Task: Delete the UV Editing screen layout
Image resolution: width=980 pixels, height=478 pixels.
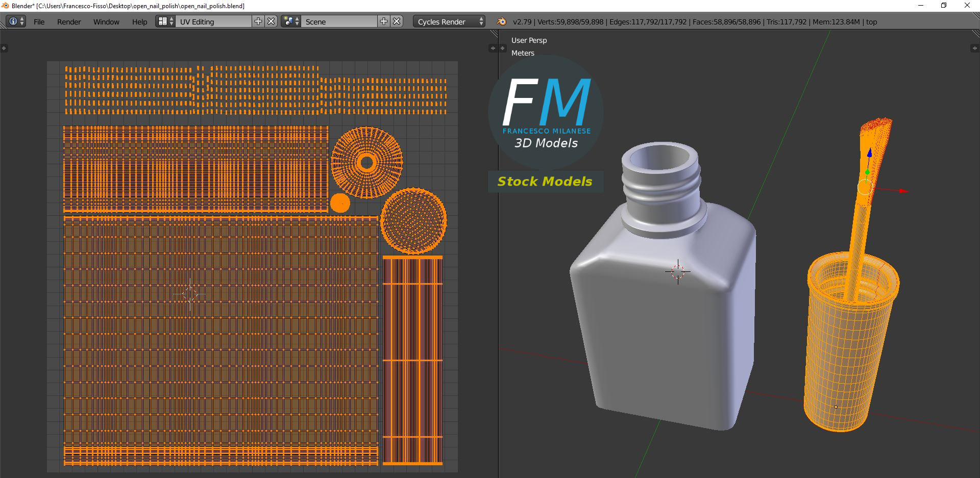Action: point(272,21)
